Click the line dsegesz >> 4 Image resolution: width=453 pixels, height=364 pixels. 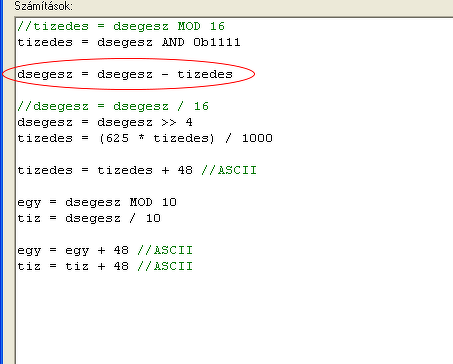[105, 122]
